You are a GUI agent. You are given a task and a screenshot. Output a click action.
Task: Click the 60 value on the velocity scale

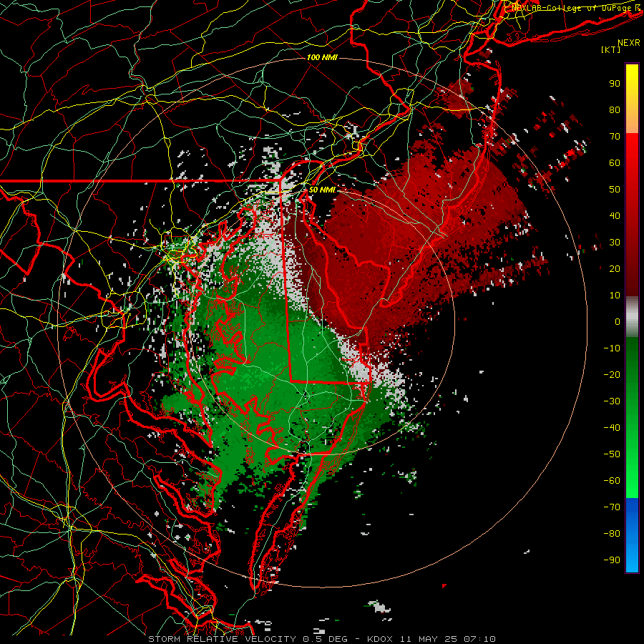tap(615, 162)
